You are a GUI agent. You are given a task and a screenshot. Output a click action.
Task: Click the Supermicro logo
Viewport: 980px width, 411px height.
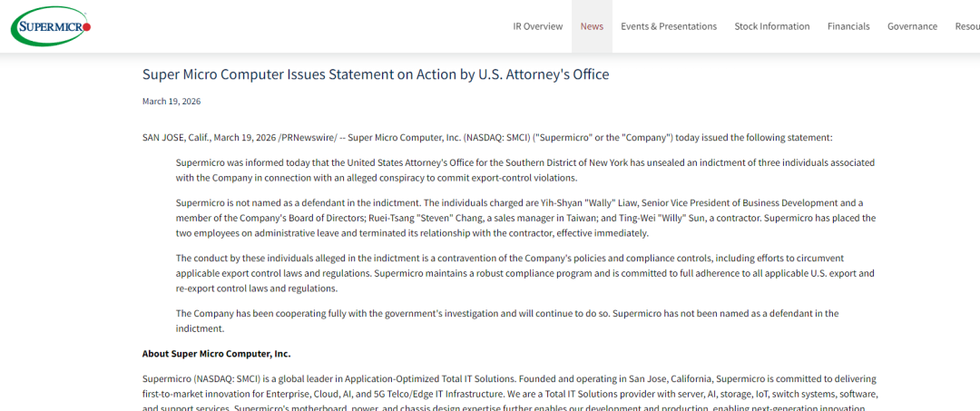52,25
